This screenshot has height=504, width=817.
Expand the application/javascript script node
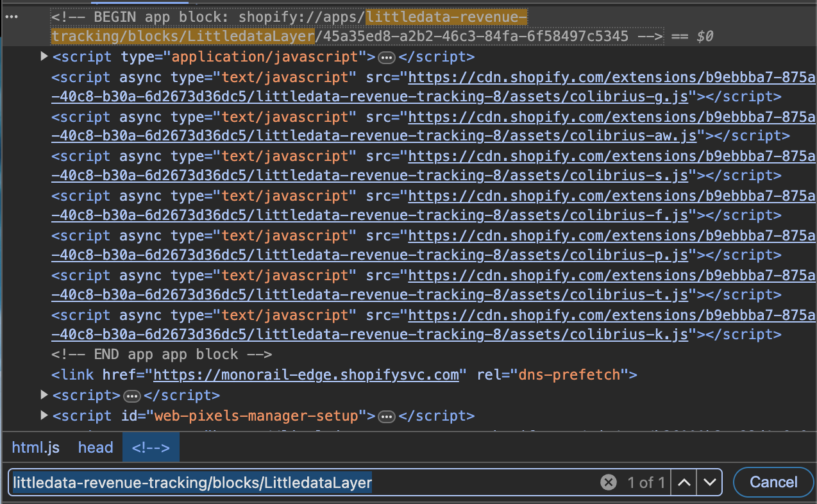pyautogui.click(x=44, y=56)
